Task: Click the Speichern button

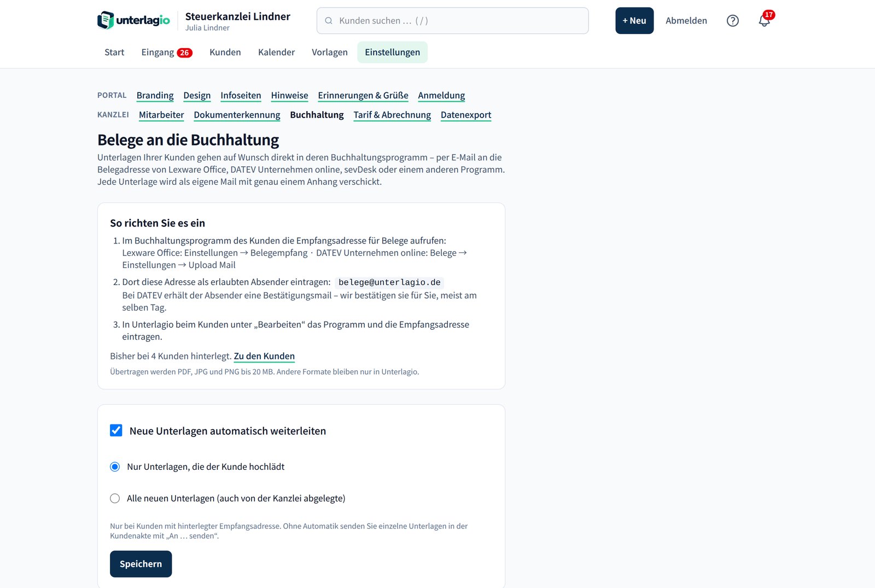Action: (141, 564)
